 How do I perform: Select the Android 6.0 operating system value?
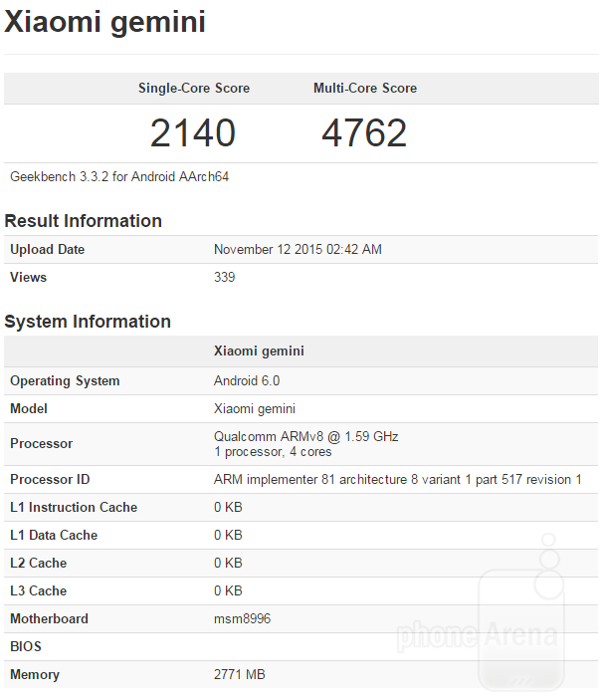[248, 381]
